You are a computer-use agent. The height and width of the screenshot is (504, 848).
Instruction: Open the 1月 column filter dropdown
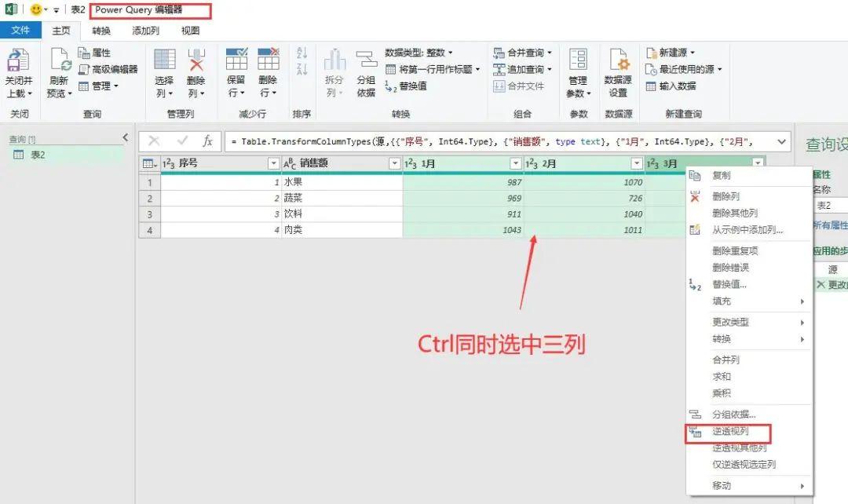[x=515, y=163]
